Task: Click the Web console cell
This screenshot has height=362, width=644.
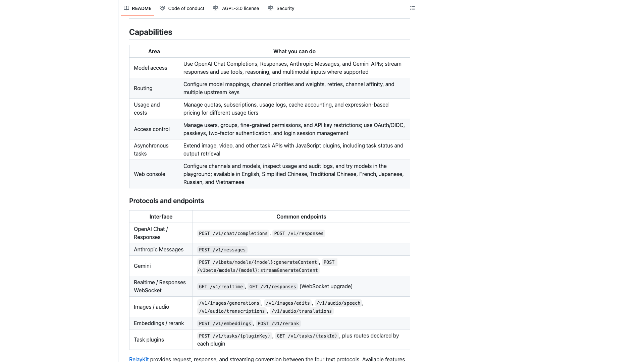Action: coord(154,174)
